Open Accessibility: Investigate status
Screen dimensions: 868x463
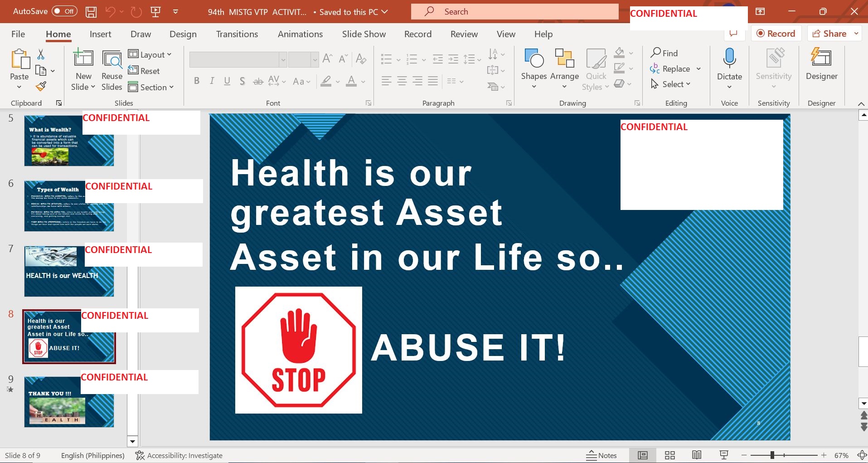[x=179, y=455]
